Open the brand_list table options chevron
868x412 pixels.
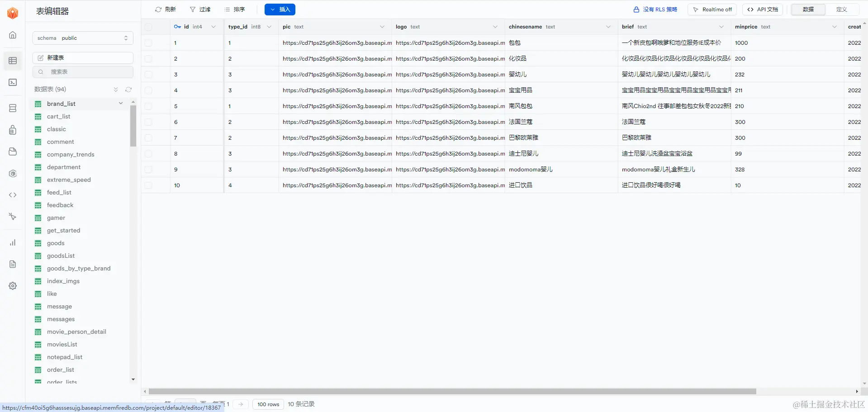(x=121, y=104)
